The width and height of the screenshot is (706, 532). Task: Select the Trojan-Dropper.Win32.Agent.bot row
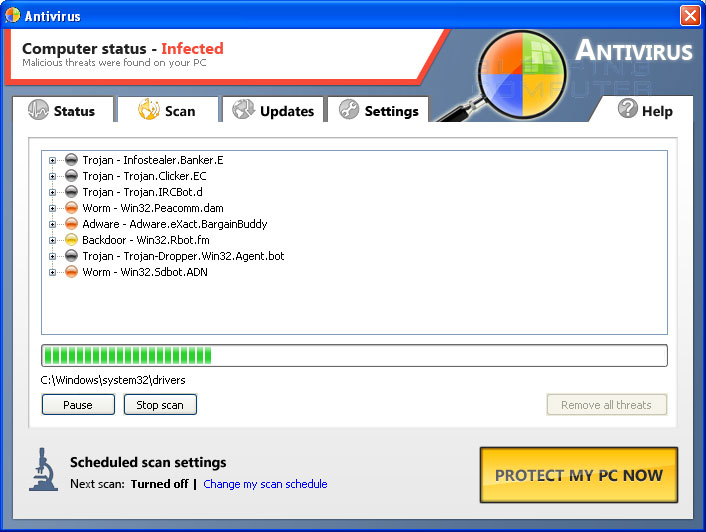(x=183, y=256)
